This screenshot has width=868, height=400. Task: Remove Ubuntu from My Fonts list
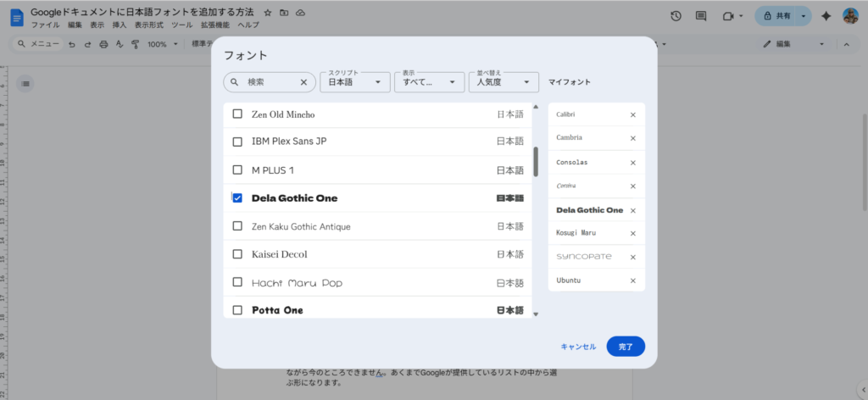click(632, 281)
